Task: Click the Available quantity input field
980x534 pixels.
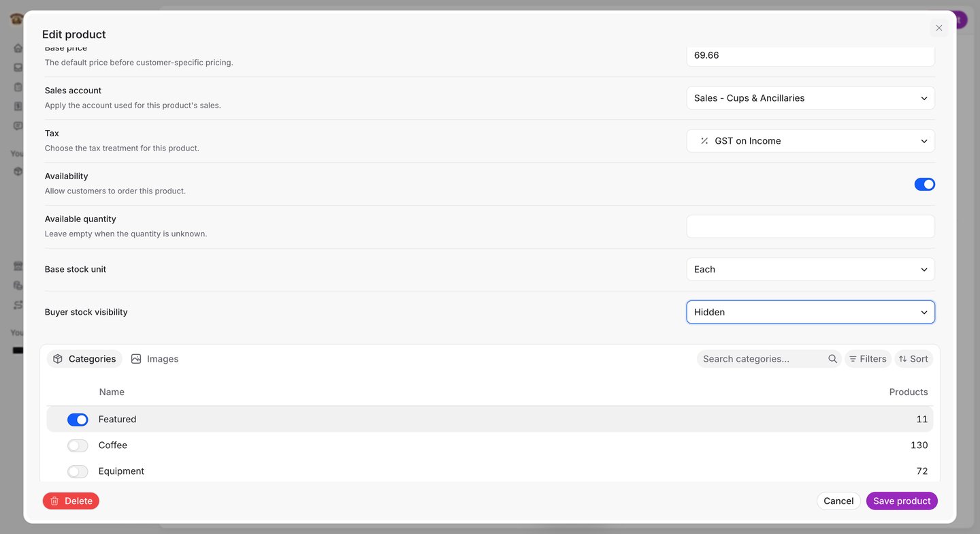Action: [x=811, y=226]
